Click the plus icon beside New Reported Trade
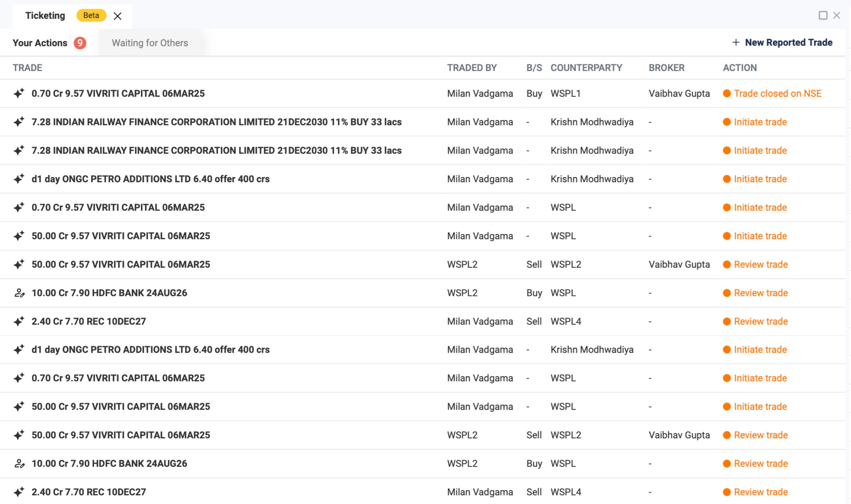This screenshot has width=851, height=504. (x=736, y=43)
